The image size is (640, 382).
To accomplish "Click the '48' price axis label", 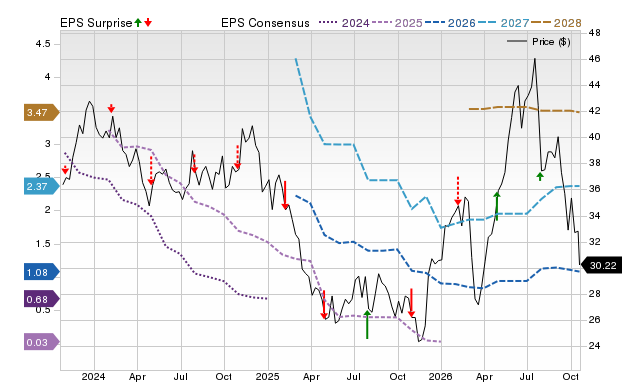I will point(595,33).
